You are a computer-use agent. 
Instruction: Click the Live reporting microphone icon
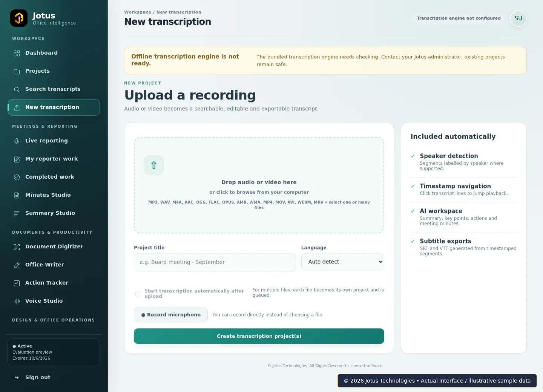click(x=17, y=141)
